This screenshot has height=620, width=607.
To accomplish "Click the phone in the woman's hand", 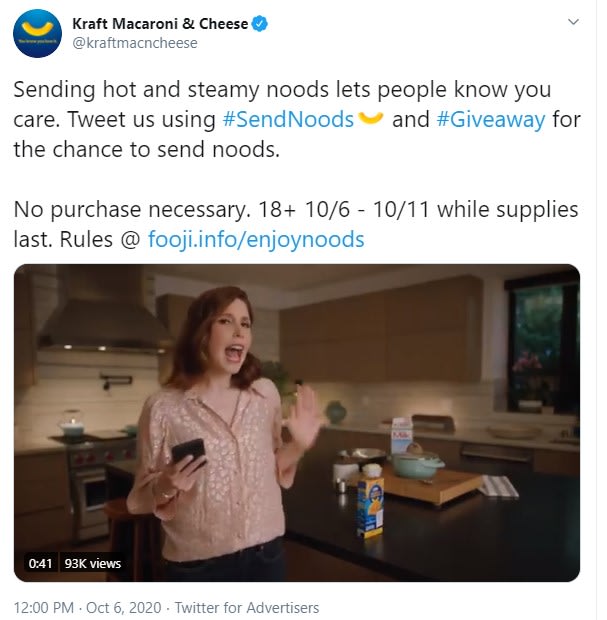I will point(189,452).
